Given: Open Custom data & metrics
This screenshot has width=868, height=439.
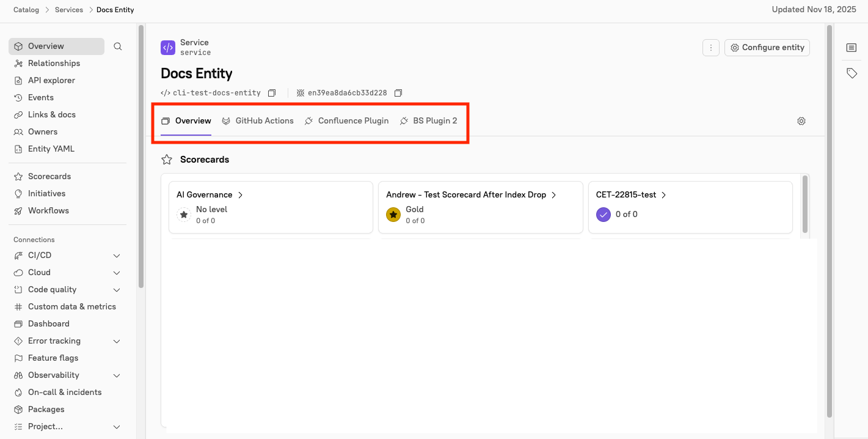Looking at the screenshot, I should click(x=72, y=307).
